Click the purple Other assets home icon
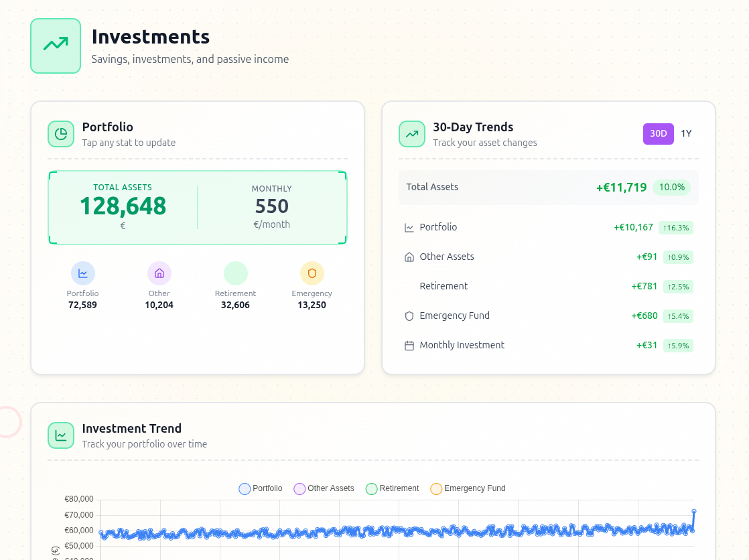 [x=159, y=273]
